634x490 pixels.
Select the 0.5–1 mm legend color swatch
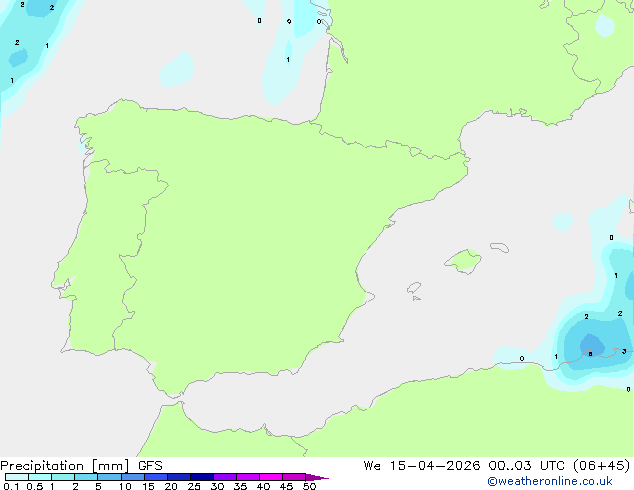coord(40,477)
